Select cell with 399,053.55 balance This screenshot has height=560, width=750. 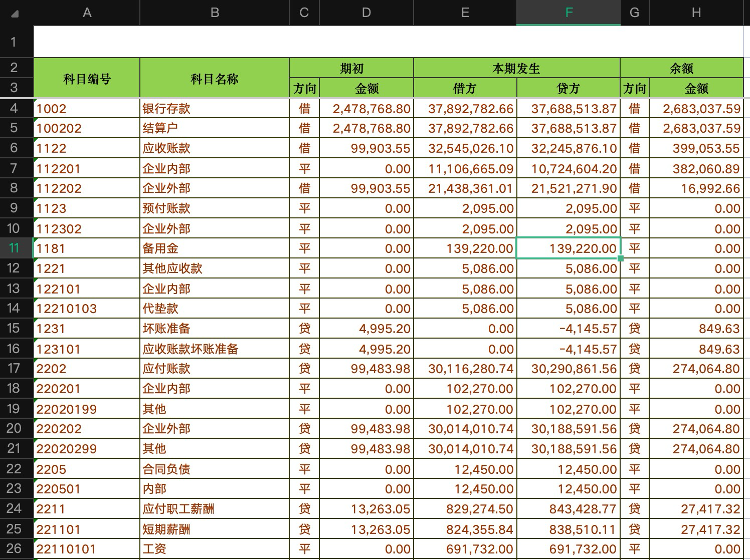696,148
